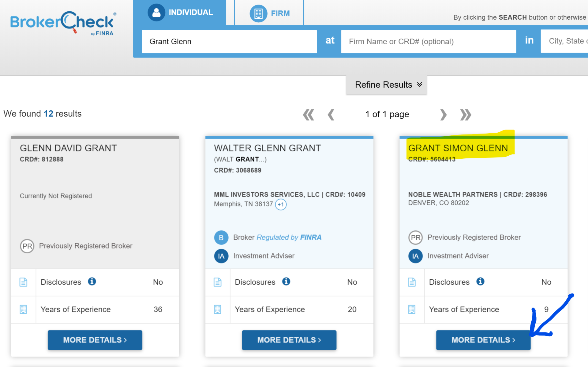Open MORE DETAILS for Glenn David Grant
The image size is (588, 367).
pos(95,340)
